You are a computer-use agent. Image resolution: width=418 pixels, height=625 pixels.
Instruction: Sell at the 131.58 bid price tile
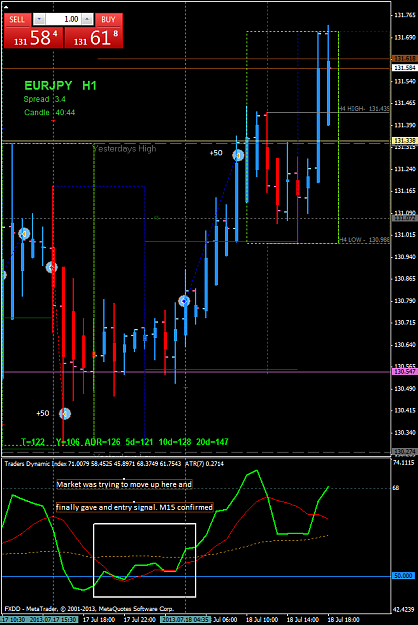point(33,38)
